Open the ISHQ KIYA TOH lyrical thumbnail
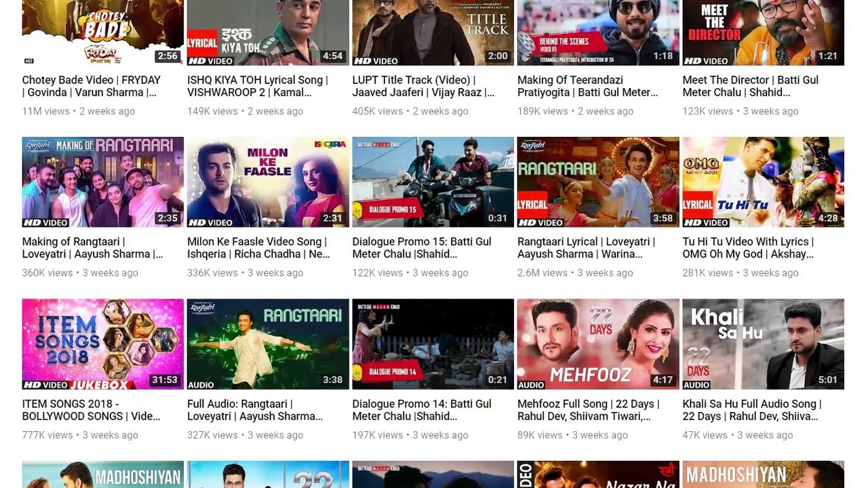 click(268, 33)
